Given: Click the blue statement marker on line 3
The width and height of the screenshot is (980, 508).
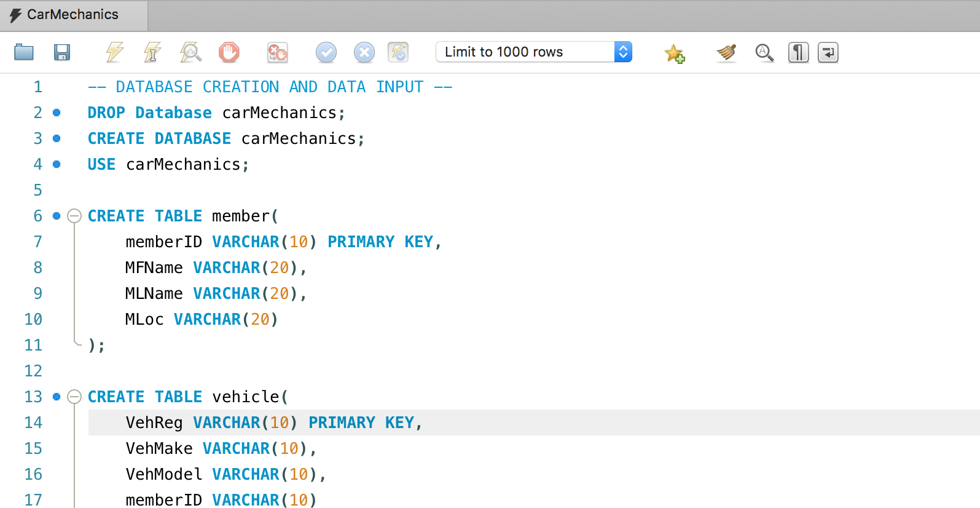Looking at the screenshot, I should (57, 138).
